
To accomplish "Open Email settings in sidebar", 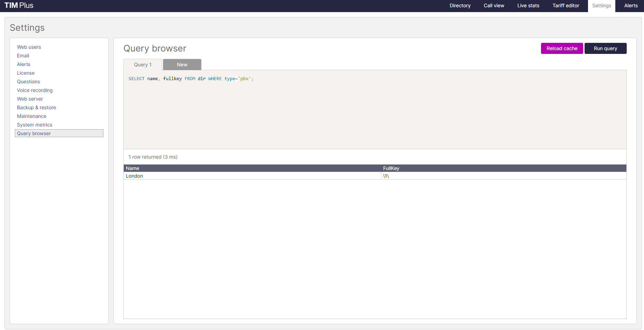I will pyautogui.click(x=23, y=56).
